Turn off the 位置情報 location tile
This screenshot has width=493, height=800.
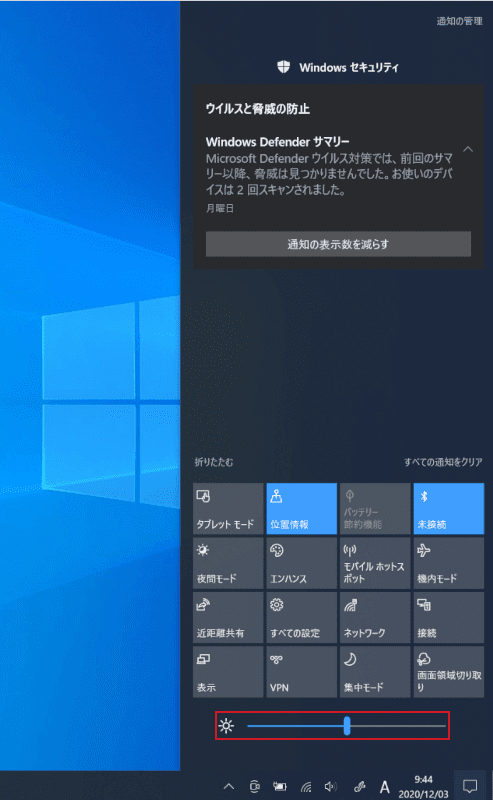point(302,509)
